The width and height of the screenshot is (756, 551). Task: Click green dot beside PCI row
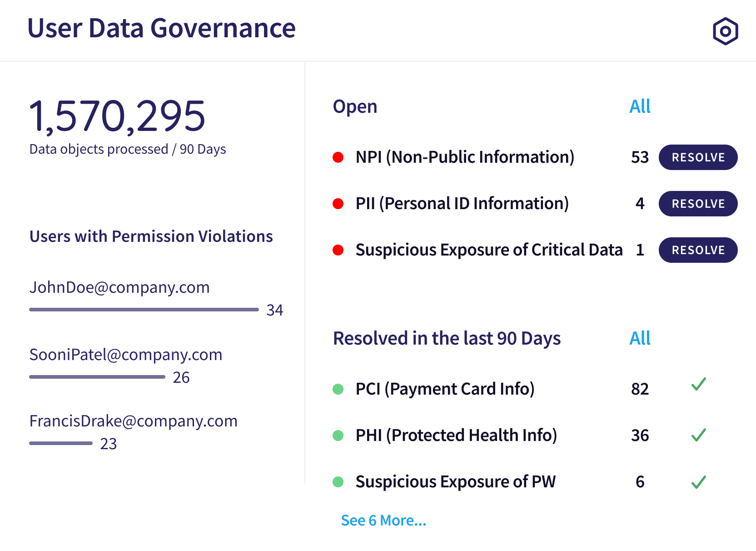[338, 389]
